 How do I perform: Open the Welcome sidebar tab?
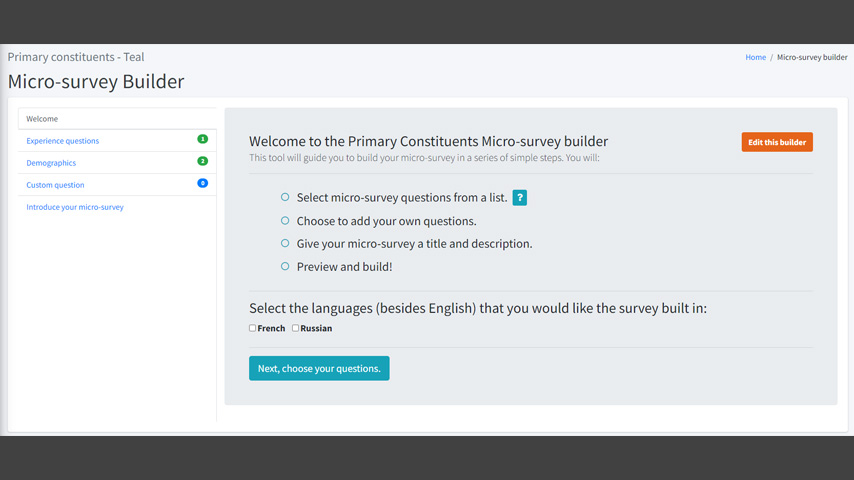[117, 119]
